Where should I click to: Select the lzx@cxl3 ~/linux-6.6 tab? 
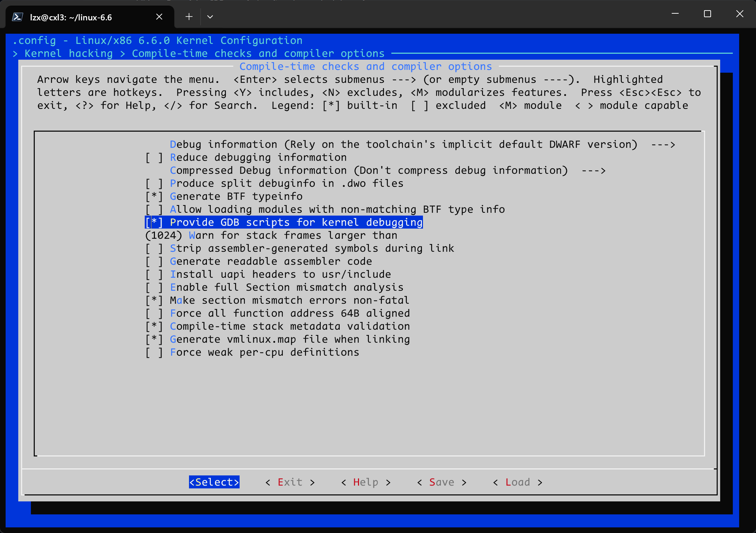(x=71, y=17)
